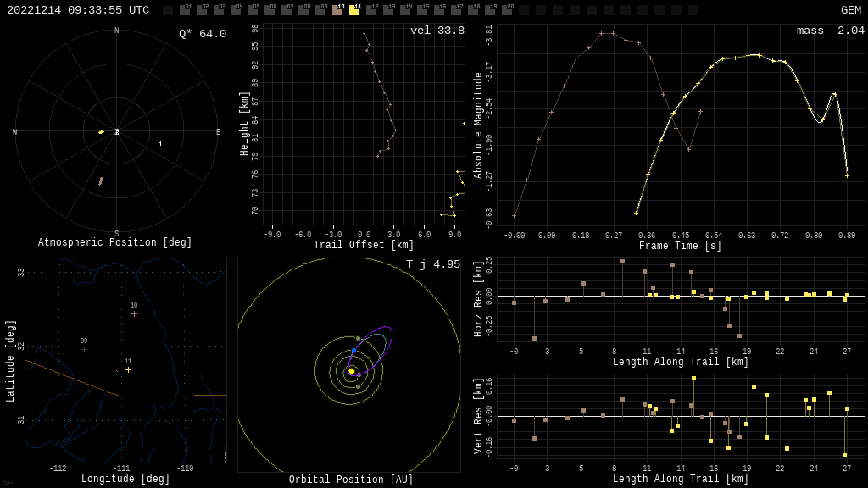
Task: Click the T_j 4.95 value
Action: pos(432,264)
